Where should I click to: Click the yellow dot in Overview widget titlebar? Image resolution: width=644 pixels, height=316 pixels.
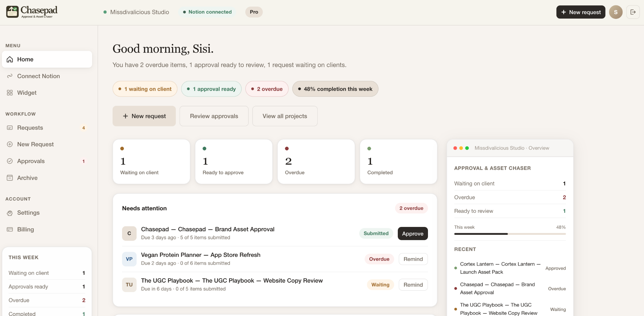(x=461, y=148)
